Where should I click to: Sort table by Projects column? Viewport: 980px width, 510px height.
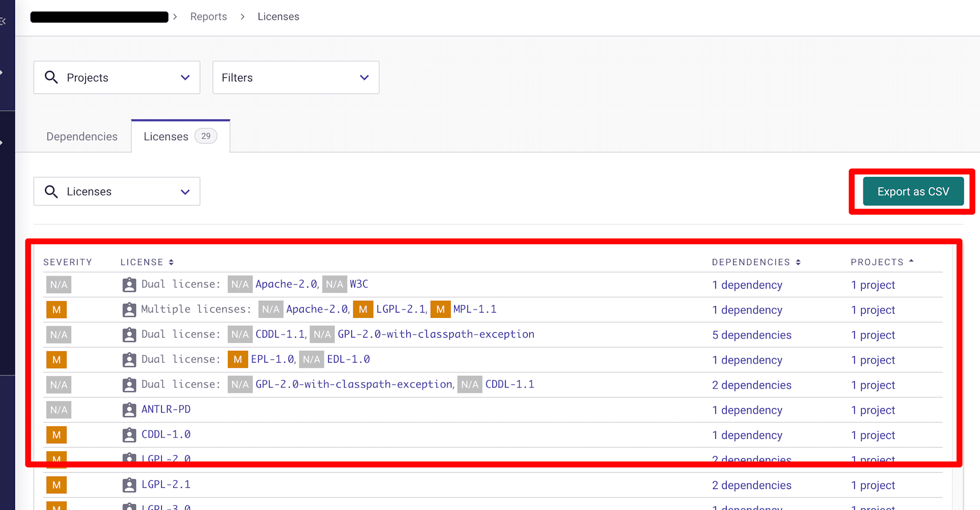point(882,262)
